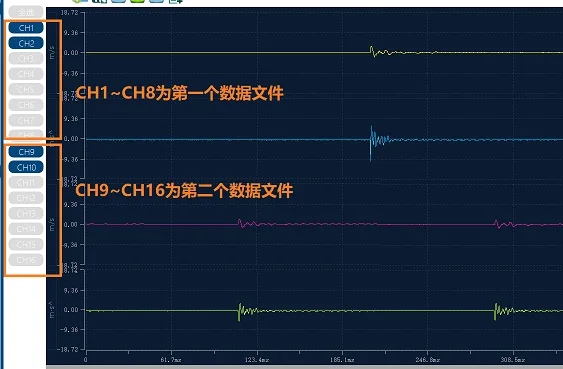Click the 0.00 label of the magenta trace
Image resolution: width=563 pixels, height=369 pixels.
(x=71, y=224)
